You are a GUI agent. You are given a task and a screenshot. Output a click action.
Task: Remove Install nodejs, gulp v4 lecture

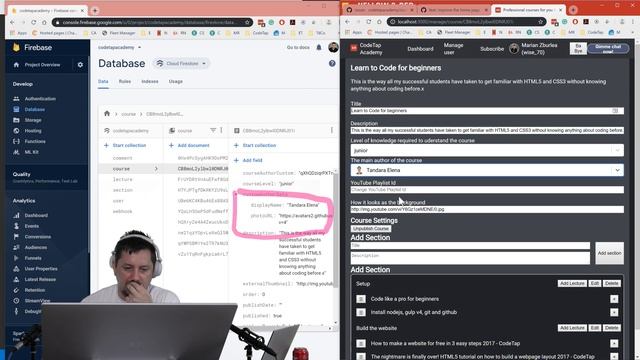point(614,313)
